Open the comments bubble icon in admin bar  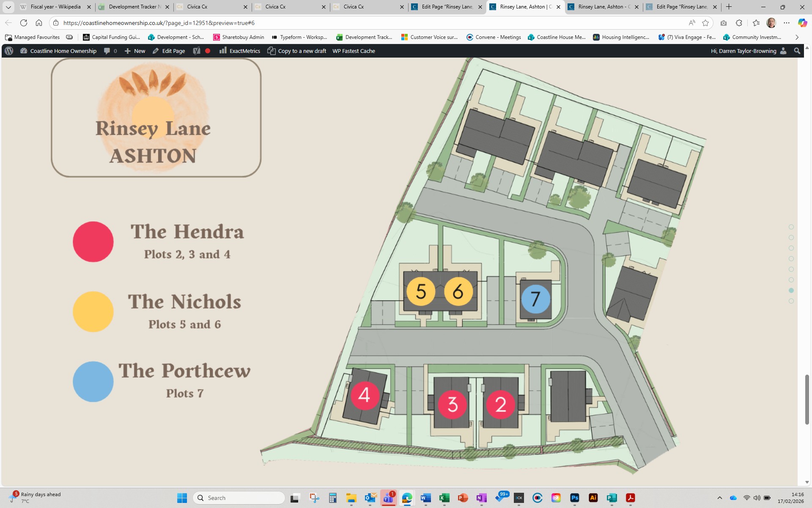(x=107, y=51)
